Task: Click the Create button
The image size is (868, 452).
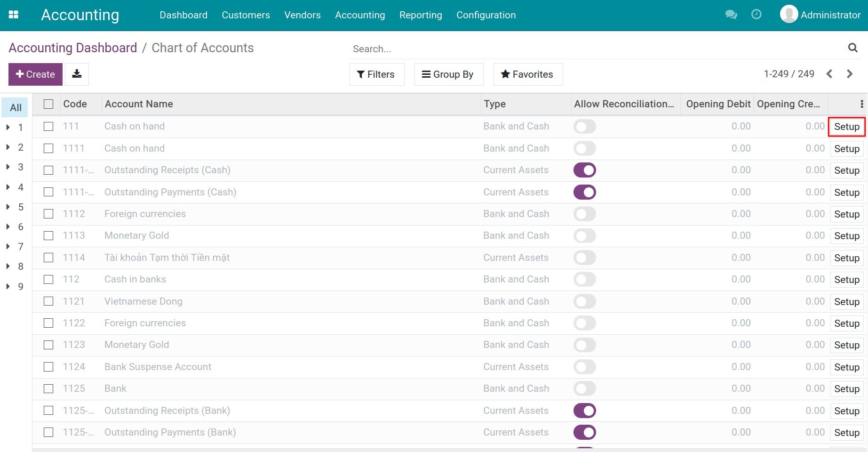Action: [x=35, y=74]
